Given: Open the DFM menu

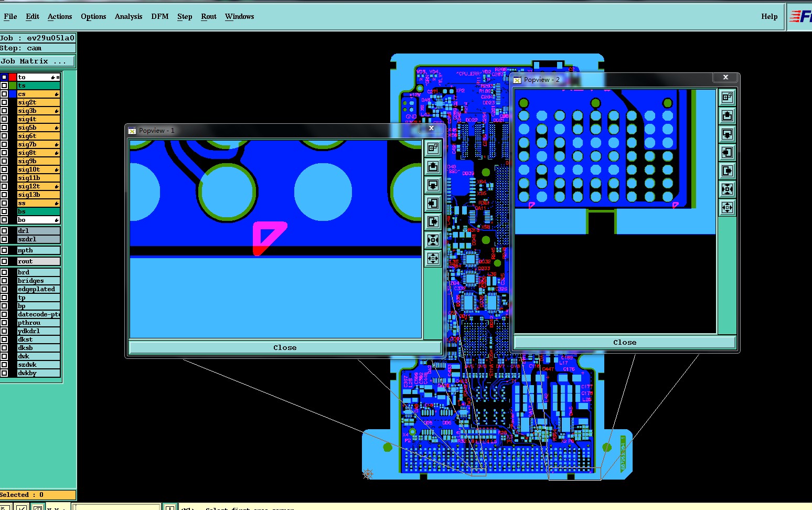Looking at the screenshot, I should click(x=160, y=16).
